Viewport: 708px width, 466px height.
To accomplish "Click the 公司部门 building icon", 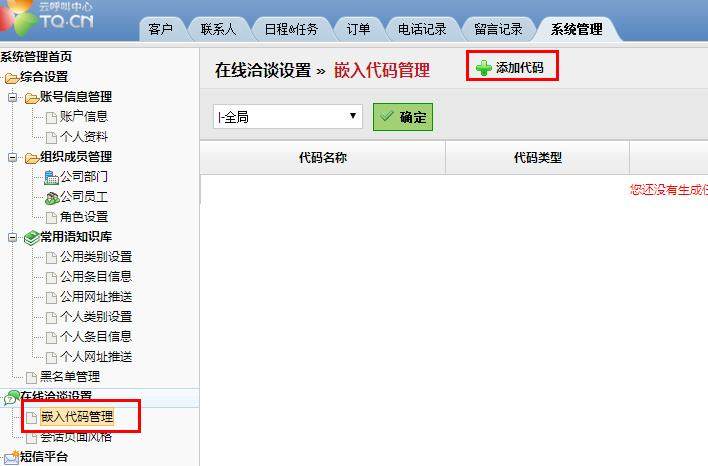I will point(51,177).
